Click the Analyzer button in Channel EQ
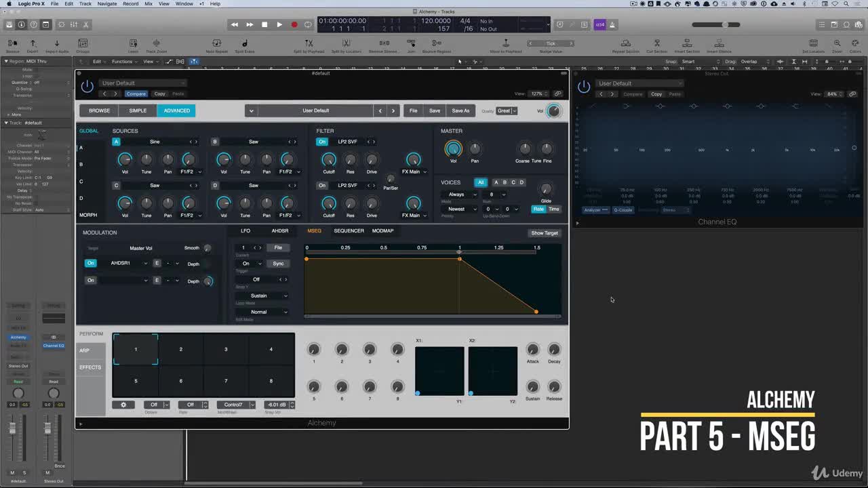868x488 pixels. (x=595, y=210)
